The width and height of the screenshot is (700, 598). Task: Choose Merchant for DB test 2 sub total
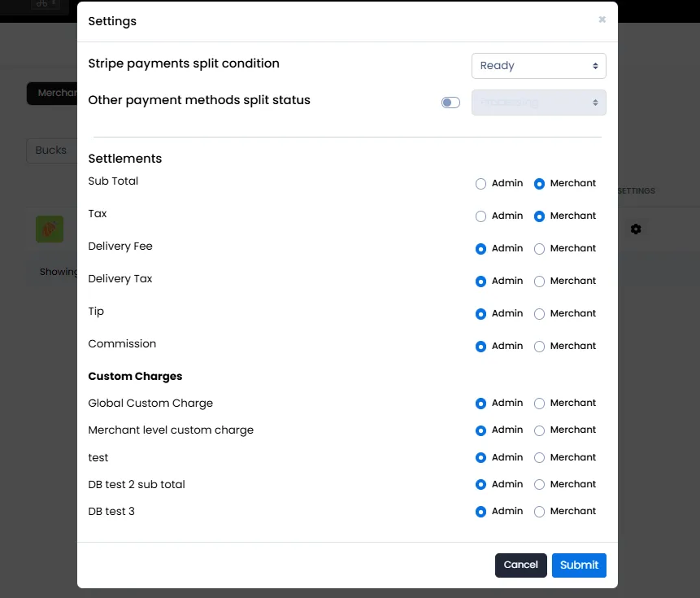539,485
